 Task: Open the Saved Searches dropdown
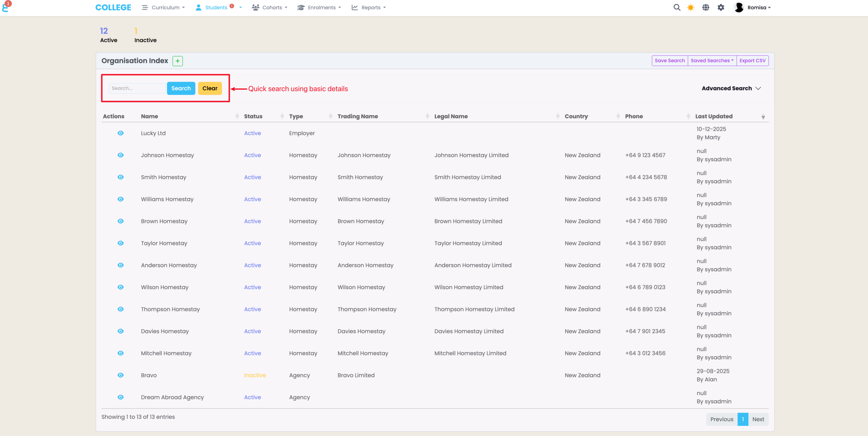tap(712, 61)
